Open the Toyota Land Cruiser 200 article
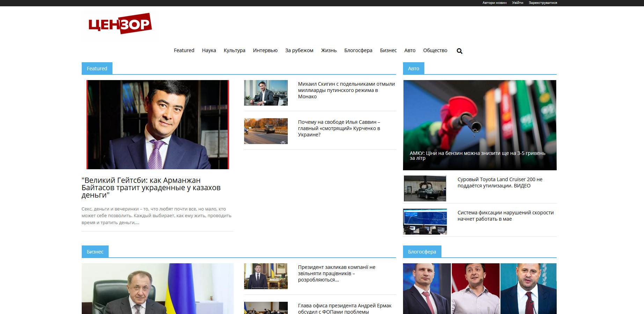Viewport: 644px width, 314px height. tap(500, 183)
